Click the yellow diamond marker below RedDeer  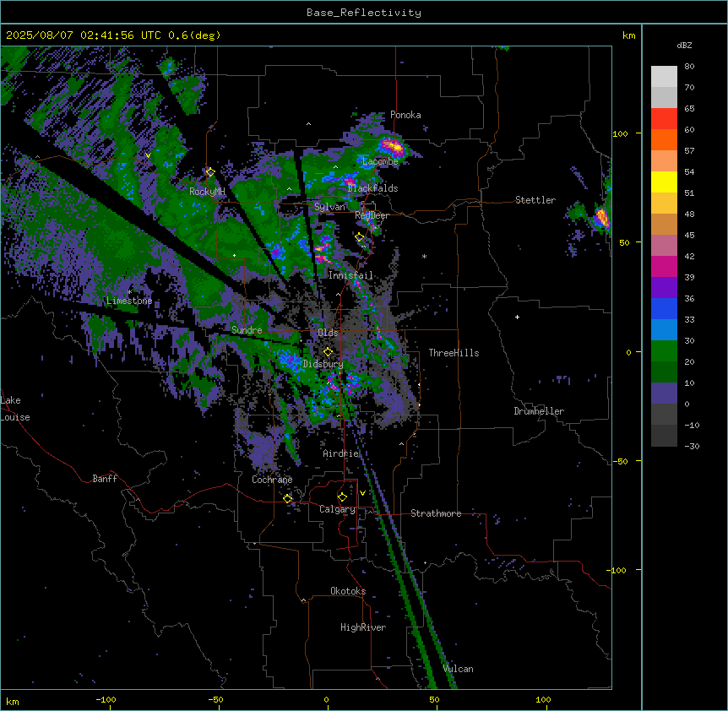coord(360,237)
